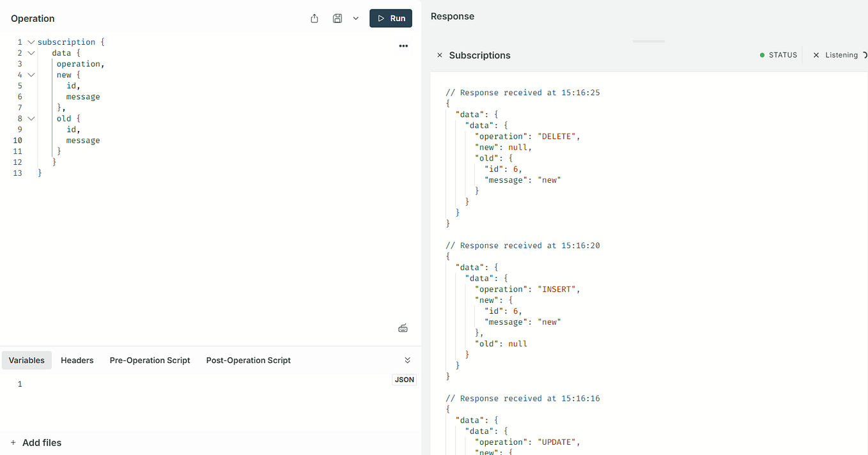
Task: Open the save options dropdown arrow
Action: click(x=355, y=18)
